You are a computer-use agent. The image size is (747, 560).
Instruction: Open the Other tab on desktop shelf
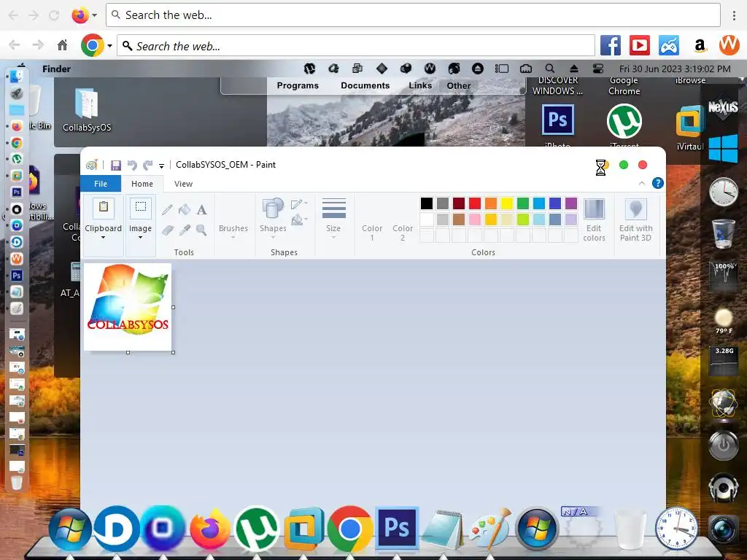click(x=459, y=86)
